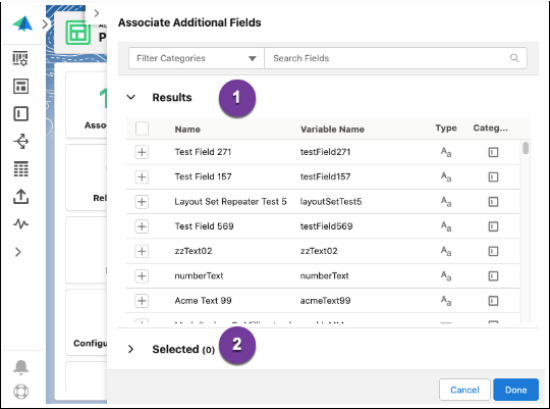Click the Done button
Image resolution: width=550 pixels, height=409 pixels.
pos(516,390)
